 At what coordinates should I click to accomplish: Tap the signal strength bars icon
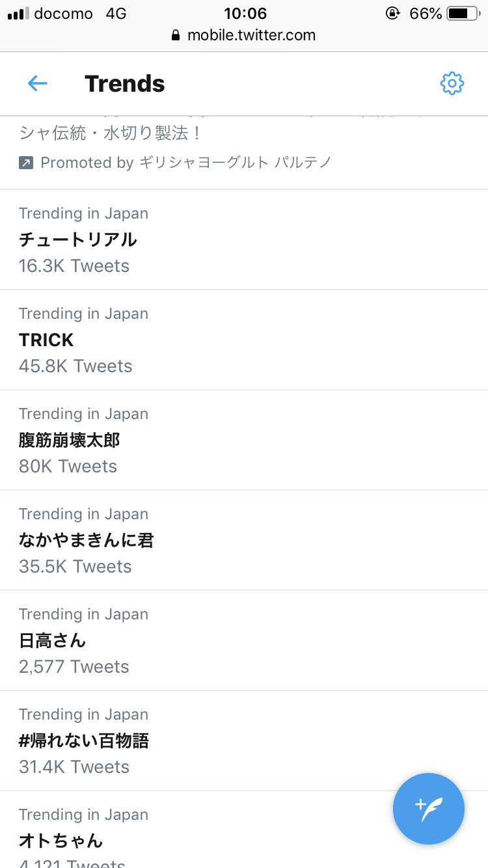pos(18,14)
